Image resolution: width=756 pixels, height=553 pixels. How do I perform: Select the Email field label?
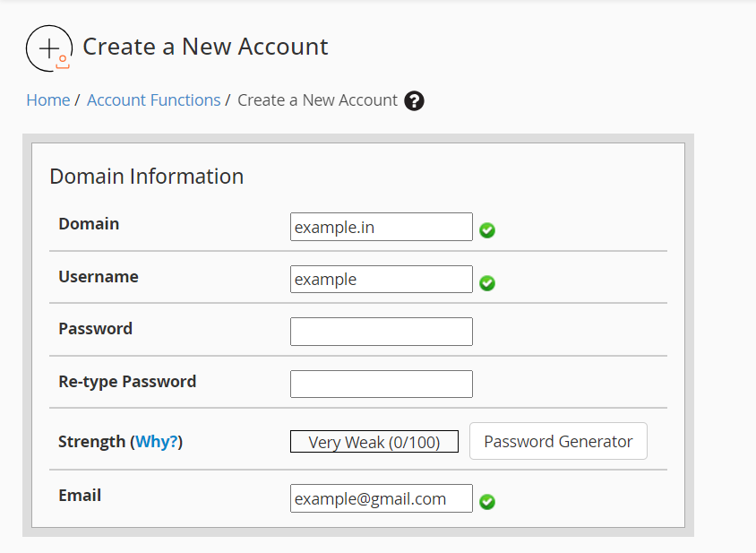(80, 495)
